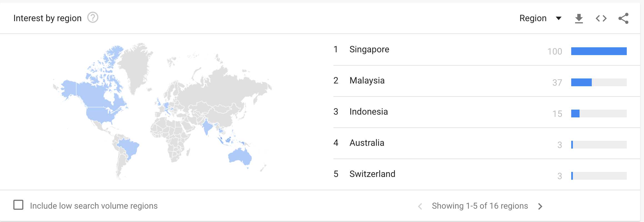Click Brazil on the world map
Screen dimensions: 644x222
click(x=128, y=147)
